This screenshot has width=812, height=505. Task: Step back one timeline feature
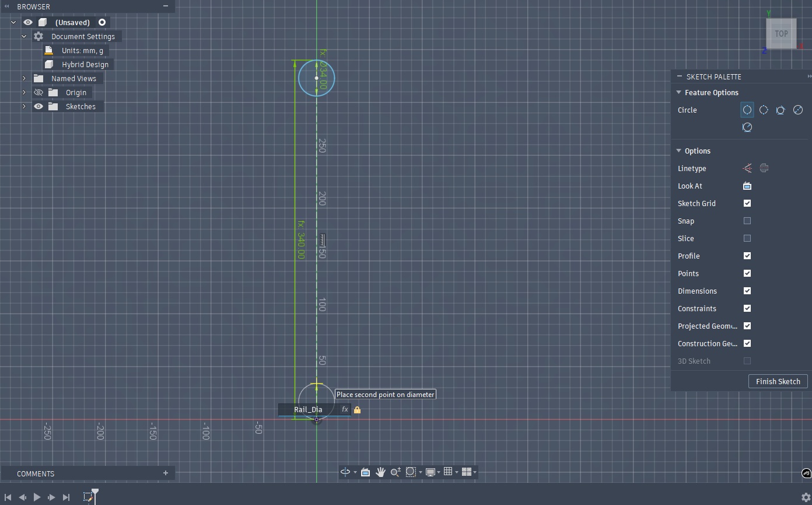(x=22, y=497)
